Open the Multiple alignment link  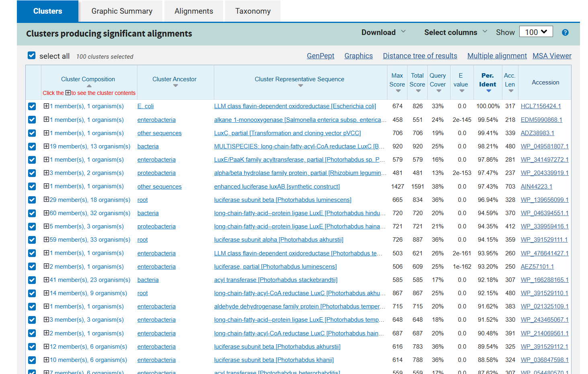pos(497,56)
